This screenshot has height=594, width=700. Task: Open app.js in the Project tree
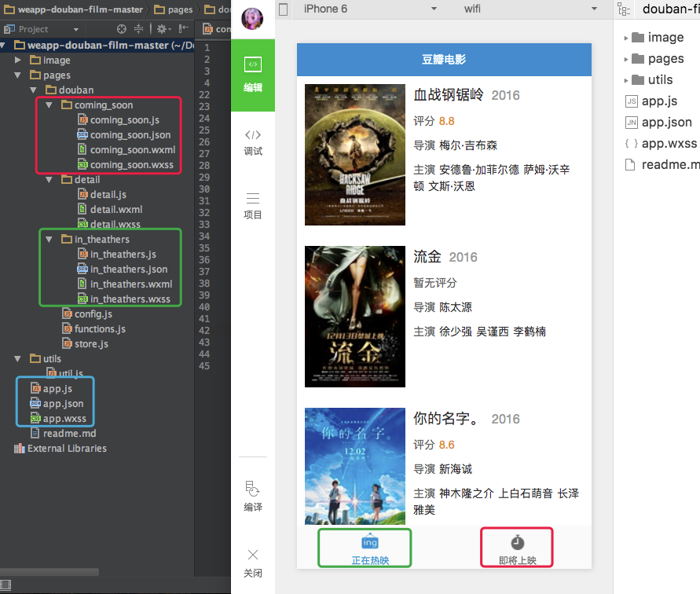click(52, 389)
